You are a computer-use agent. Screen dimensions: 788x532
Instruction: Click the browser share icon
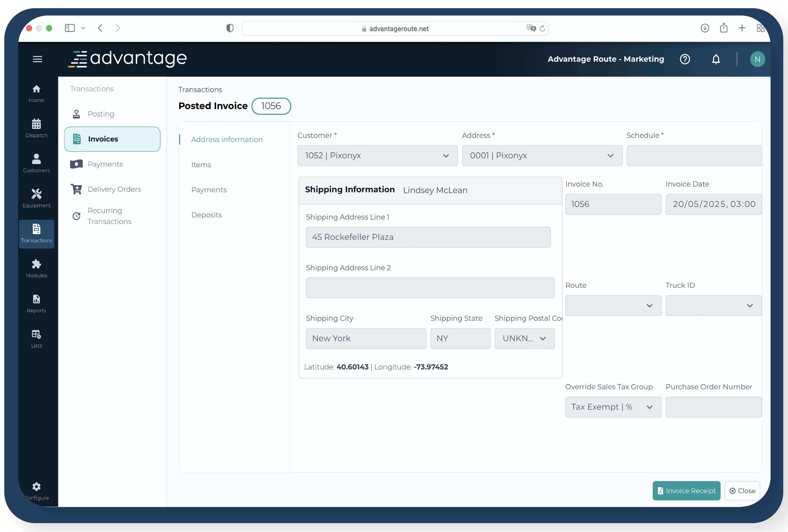pyautogui.click(x=724, y=28)
